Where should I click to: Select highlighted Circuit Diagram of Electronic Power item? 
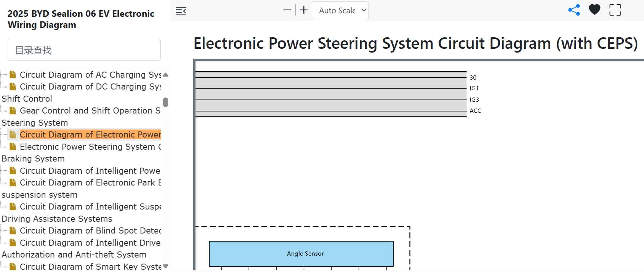(x=91, y=134)
